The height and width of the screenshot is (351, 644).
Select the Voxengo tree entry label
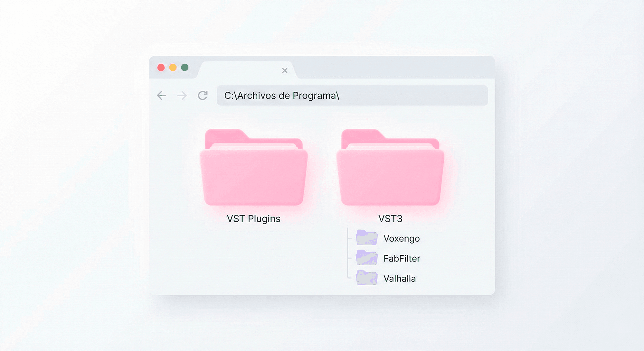(402, 239)
